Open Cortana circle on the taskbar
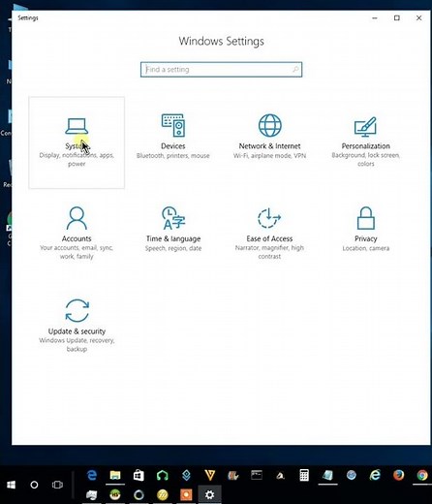Screen dimensions: 432x504 [x=34, y=485]
